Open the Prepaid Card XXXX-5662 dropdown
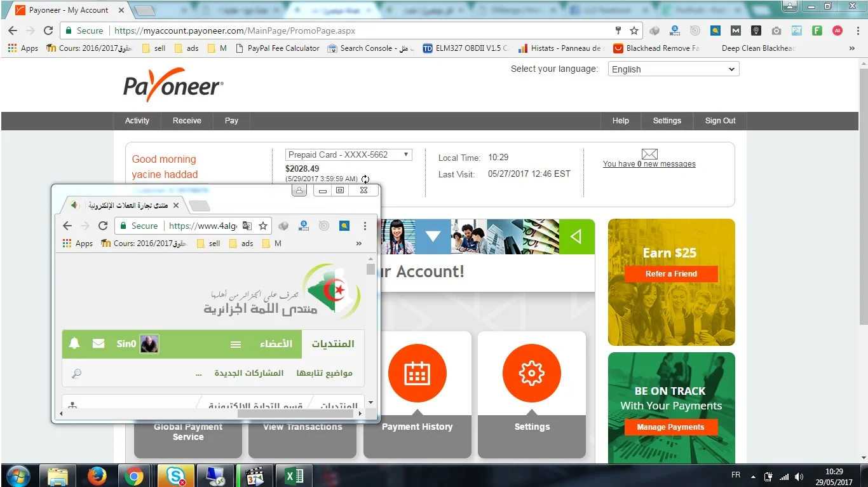Screen dimensions: 868x487 coord(348,154)
